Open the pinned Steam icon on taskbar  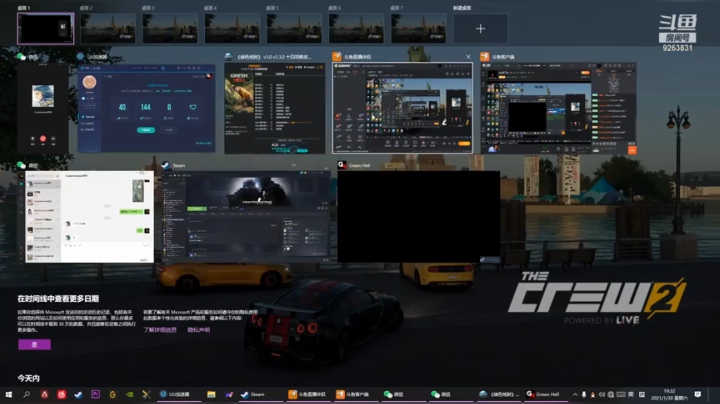coord(79,394)
